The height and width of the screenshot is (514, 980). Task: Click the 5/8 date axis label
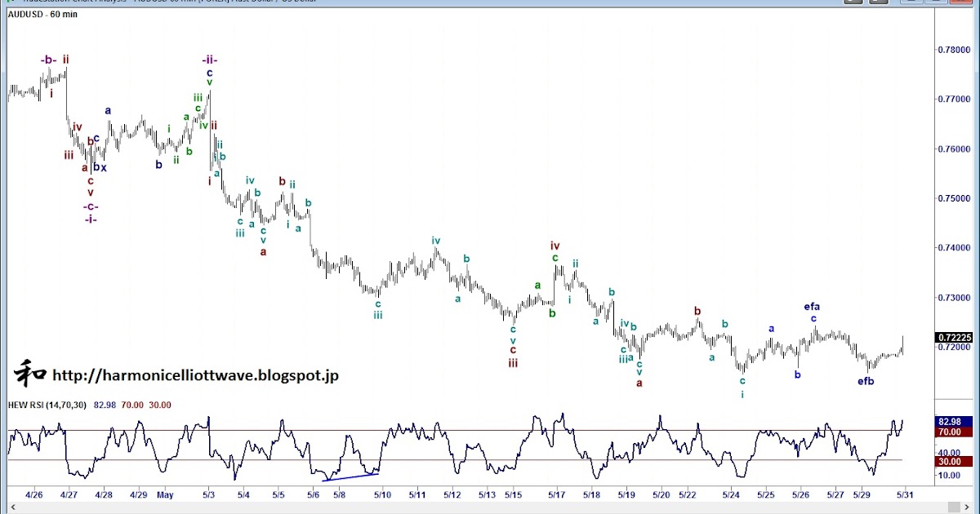[x=338, y=494]
